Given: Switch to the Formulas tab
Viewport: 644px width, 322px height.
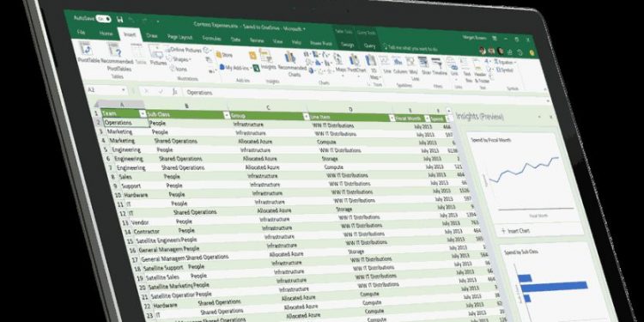Looking at the screenshot, I should pos(212,39).
